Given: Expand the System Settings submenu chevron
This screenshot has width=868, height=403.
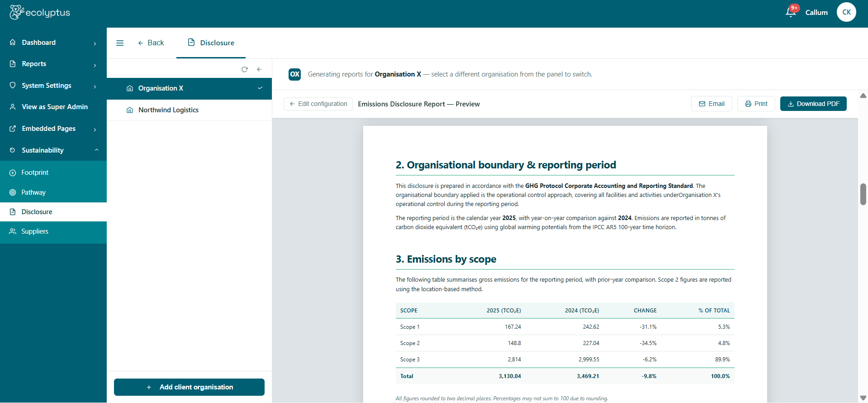Looking at the screenshot, I should pyautogui.click(x=95, y=86).
